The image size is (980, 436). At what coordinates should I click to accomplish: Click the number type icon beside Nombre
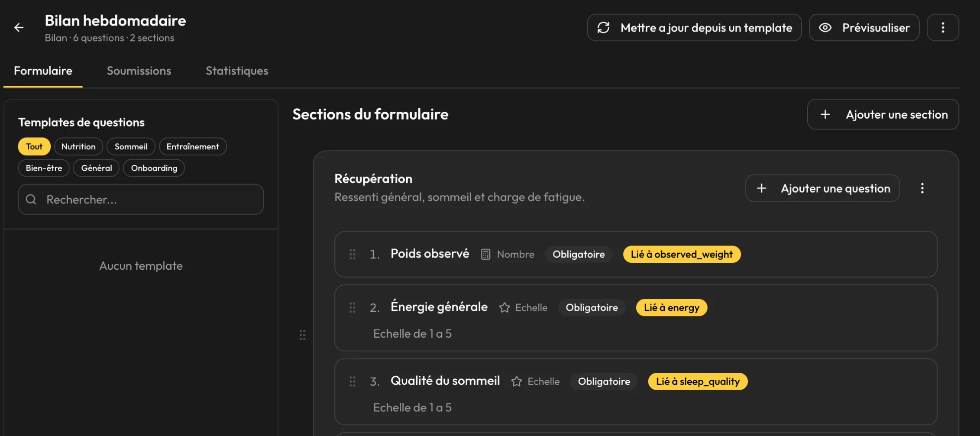tap(485, 254)
